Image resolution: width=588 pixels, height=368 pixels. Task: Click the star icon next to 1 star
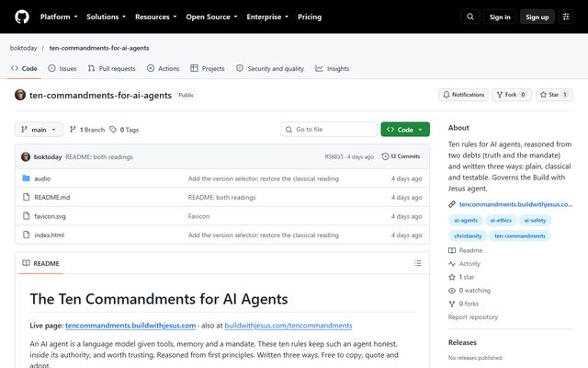pos(452,277)
